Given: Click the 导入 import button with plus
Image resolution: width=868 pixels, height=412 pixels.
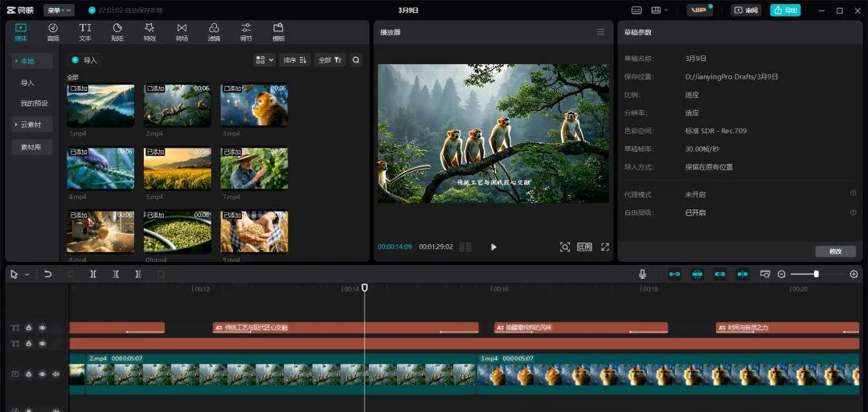Looking at the screenshot, I should 84,60.
